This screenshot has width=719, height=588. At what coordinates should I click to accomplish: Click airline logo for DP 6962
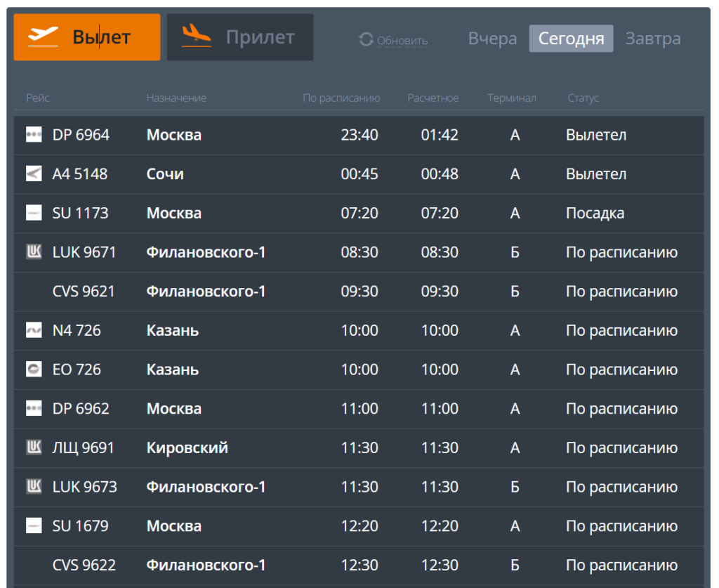(x=34, y=408)
